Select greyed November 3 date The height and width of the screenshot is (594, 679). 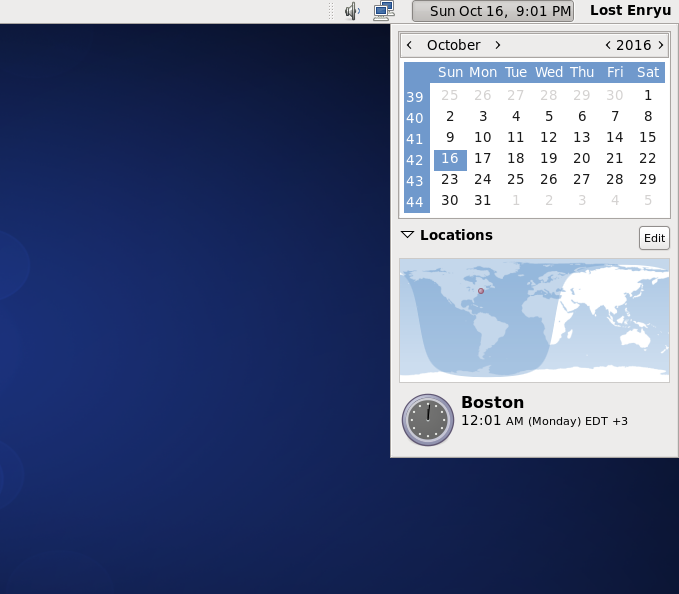click(582, 200)
